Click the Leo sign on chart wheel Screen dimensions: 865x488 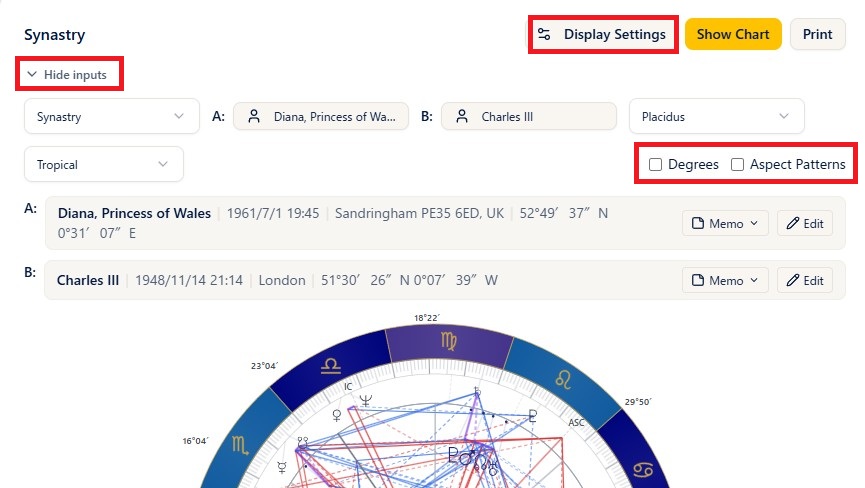[x=563, y=379]
